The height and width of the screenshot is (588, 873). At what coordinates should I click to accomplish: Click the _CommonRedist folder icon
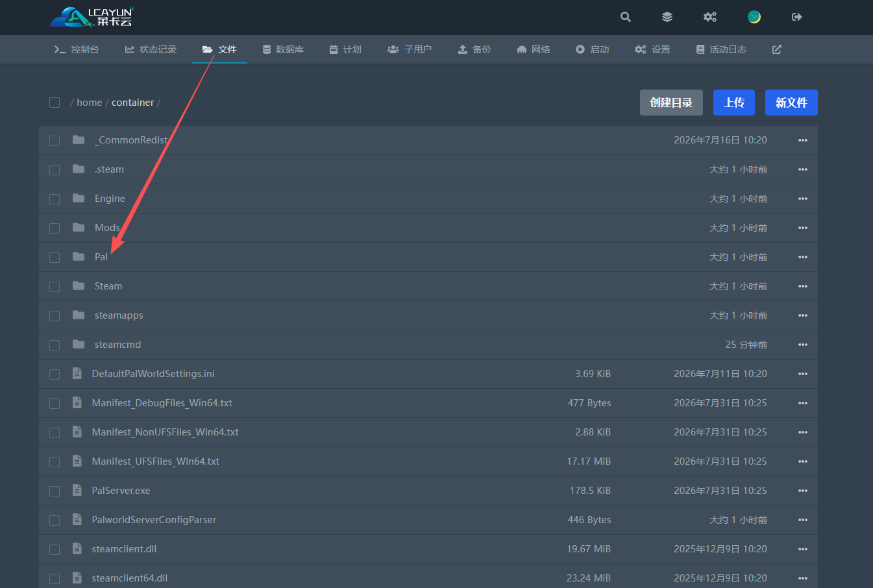point(79,140)
